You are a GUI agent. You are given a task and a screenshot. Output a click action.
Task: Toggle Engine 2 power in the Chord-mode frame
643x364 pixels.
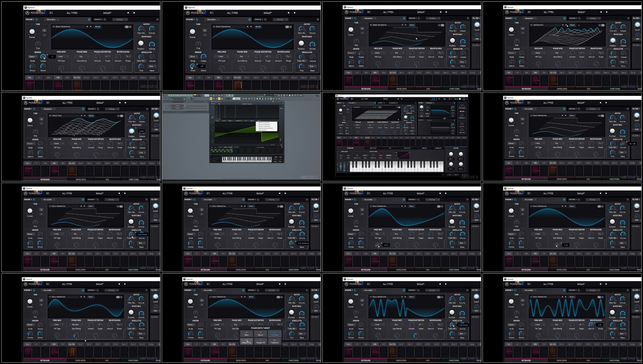[318, 19]
